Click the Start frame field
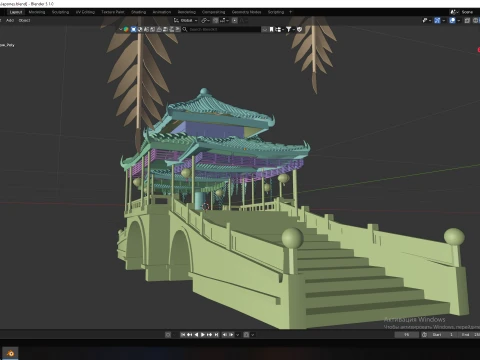Image resolution: width=480 pixels, height=360 pixels. [442, 335]
